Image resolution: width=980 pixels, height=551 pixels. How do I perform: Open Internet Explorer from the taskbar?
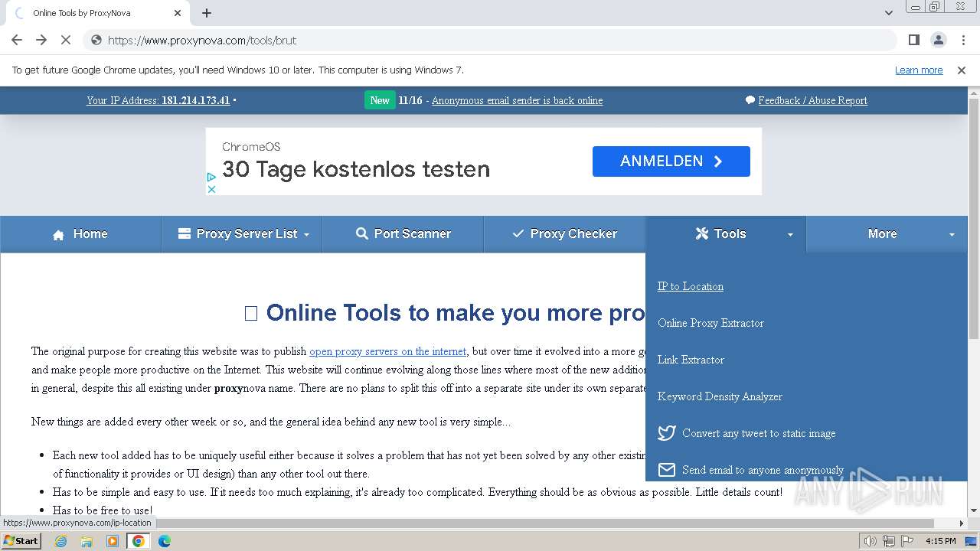60,541
